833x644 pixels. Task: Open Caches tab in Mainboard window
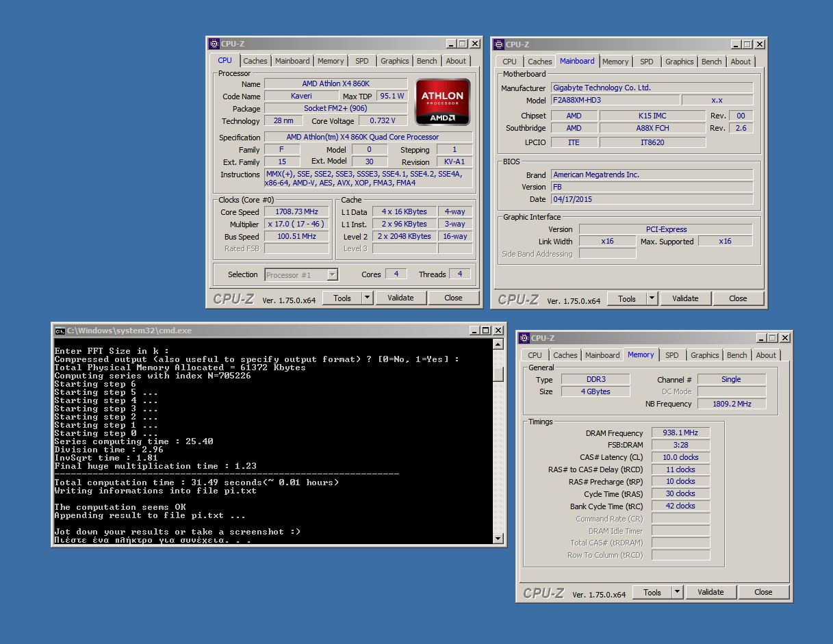click(x=540, y=62)
